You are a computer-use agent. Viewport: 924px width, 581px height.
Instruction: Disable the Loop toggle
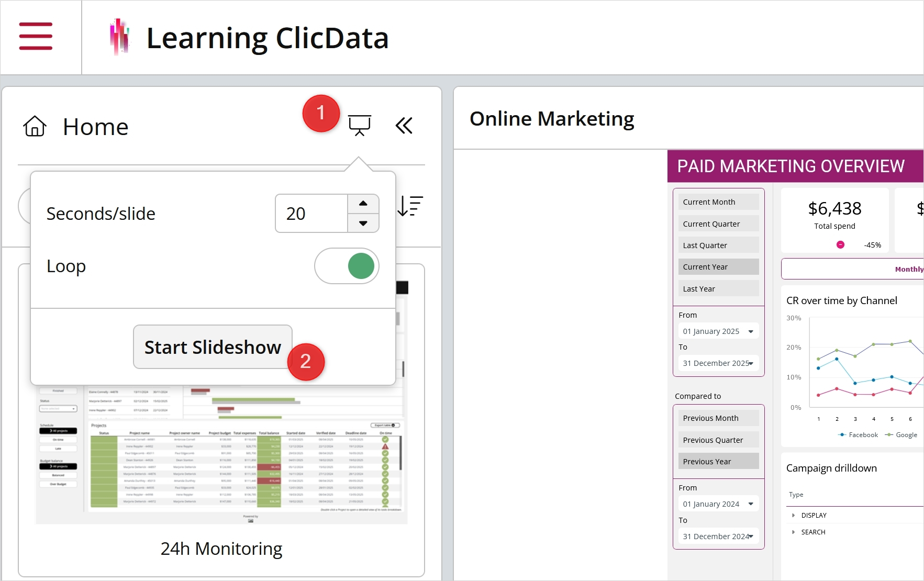347,266
